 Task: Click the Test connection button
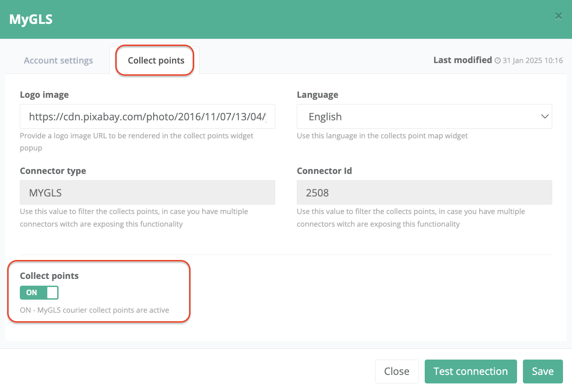[471, 371]
